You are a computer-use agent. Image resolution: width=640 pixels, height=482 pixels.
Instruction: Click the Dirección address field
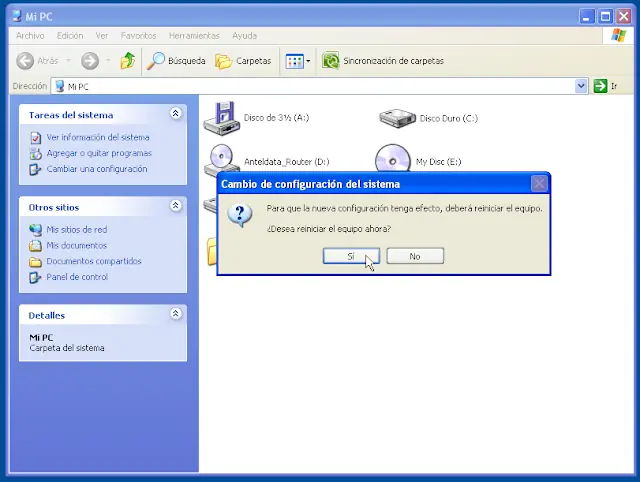(319, 86)
